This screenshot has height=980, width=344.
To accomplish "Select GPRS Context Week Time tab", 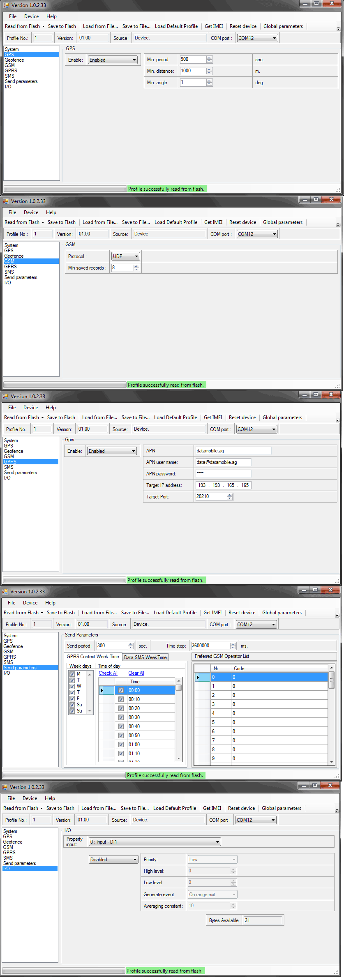I will [93, 657].
